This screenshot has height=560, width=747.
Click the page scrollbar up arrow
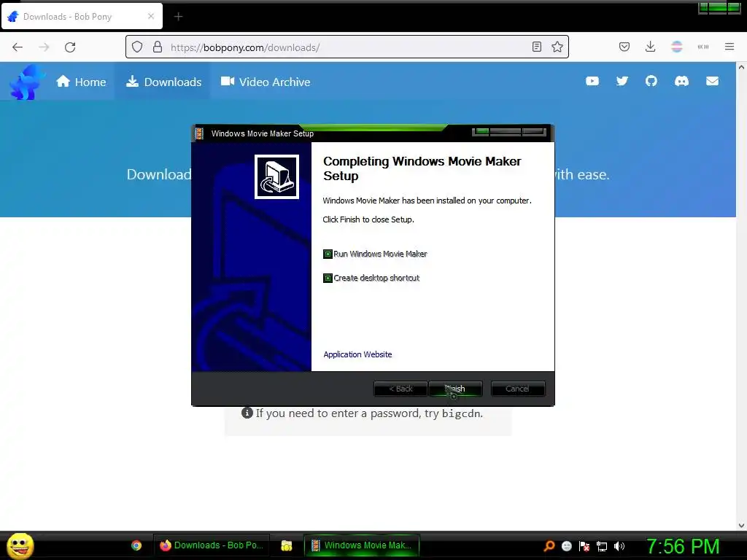tap(741, 67)
